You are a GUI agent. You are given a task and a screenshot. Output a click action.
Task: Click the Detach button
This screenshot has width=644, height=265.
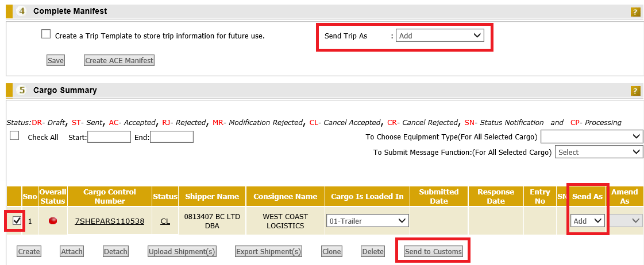coord(115,251)
